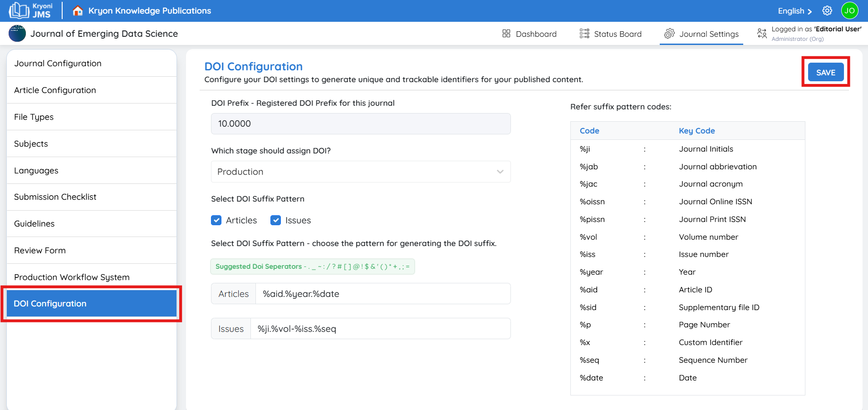Click the Dashboard grid icon
The image size is (868, 410).
(x=506, y=34)
